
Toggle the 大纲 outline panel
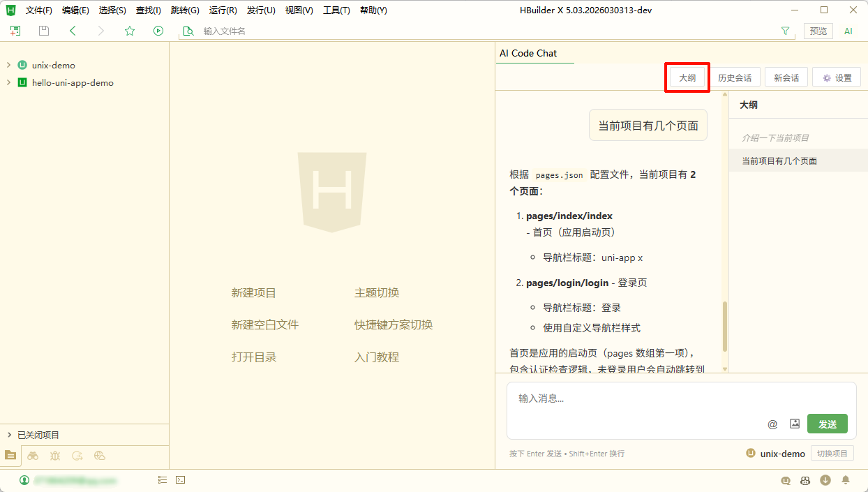(687, 77)
